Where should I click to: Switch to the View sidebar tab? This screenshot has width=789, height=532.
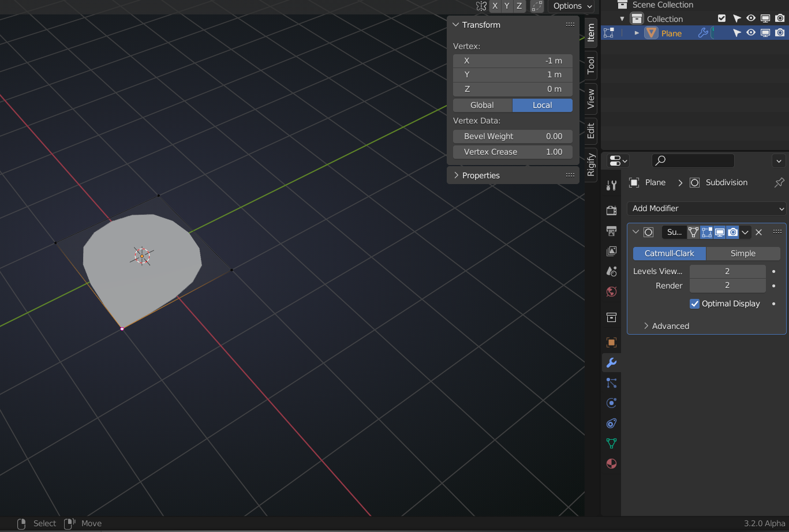pyautogui.click(x=591, y=99)
